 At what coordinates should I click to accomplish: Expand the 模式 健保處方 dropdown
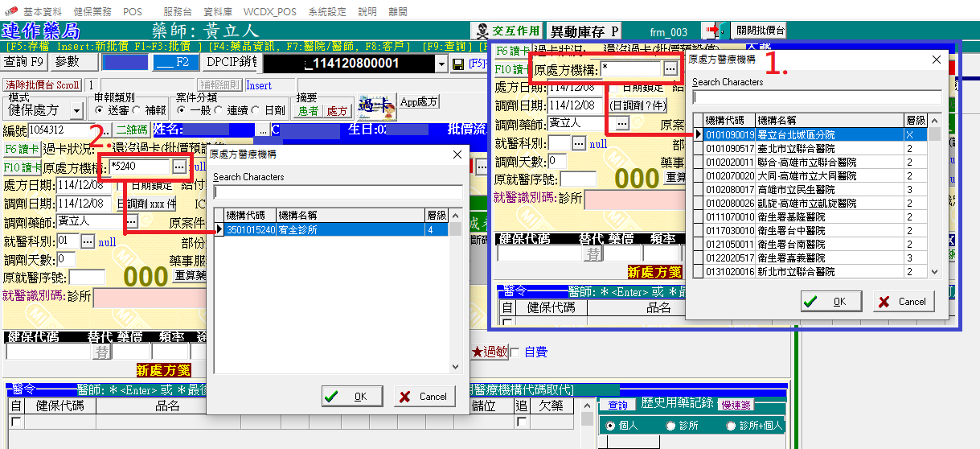coord(76,110)
